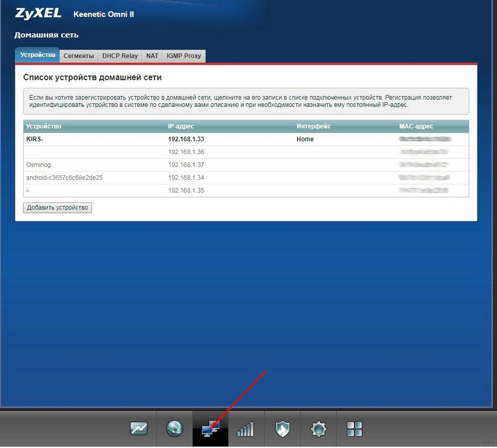Open the System monitor chart icon

pyautogui.click(x=139, y=429)
